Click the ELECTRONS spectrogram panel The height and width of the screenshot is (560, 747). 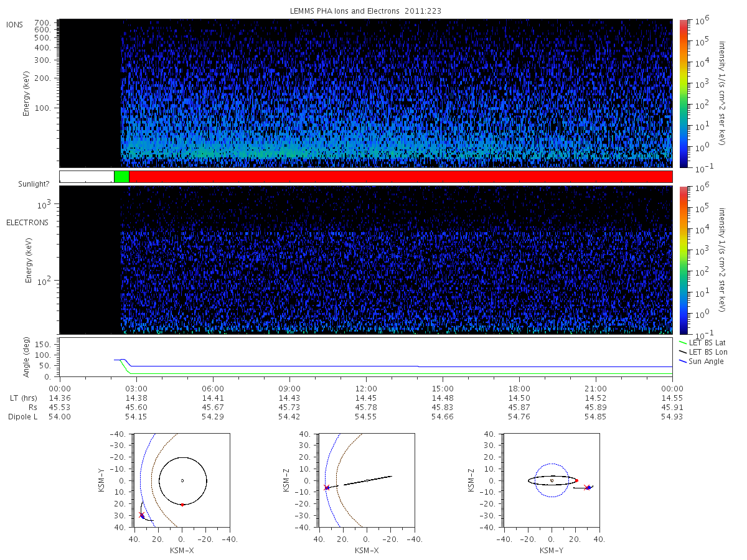pos(365,260)
